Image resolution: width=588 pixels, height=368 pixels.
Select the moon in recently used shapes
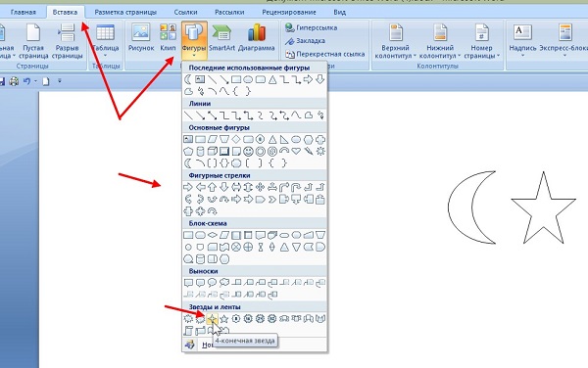188,79
